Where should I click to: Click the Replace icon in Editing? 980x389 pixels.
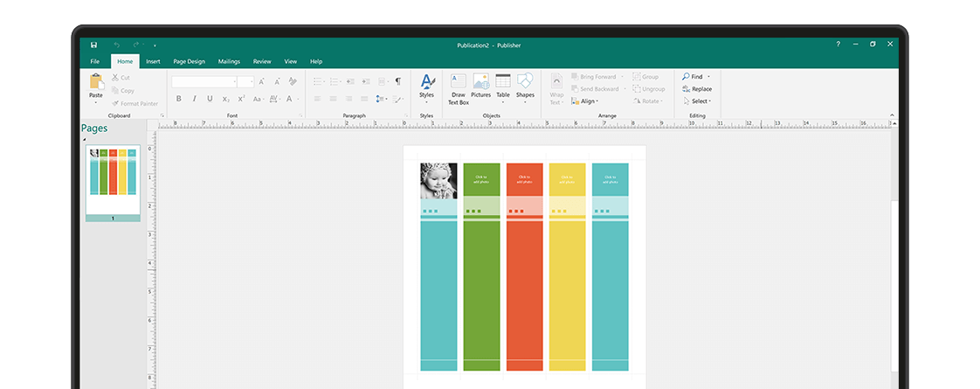[687, 89]
